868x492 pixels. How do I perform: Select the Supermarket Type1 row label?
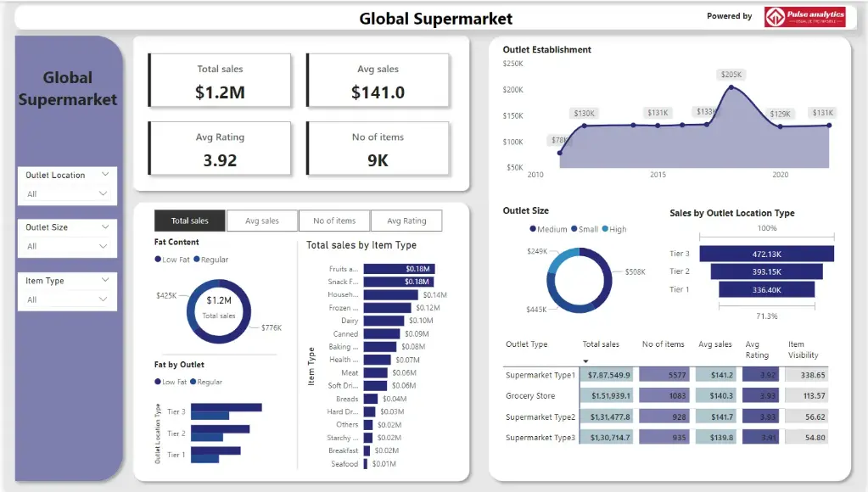540,375
